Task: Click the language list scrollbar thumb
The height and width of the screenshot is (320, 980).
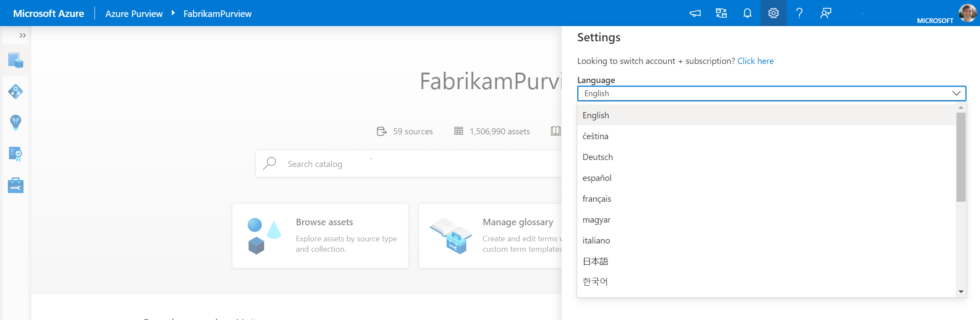Action: point(961,157)
